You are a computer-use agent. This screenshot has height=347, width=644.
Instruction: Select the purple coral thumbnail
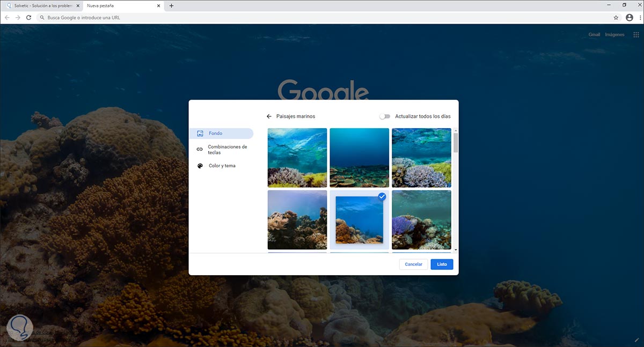421,220
